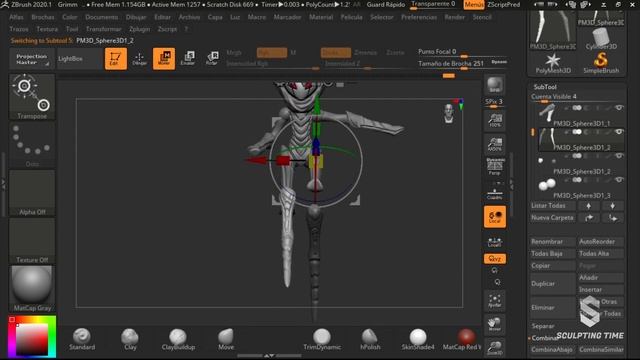Click the Añadir subtool button
The image size is (640, 360).
[600, 278]
